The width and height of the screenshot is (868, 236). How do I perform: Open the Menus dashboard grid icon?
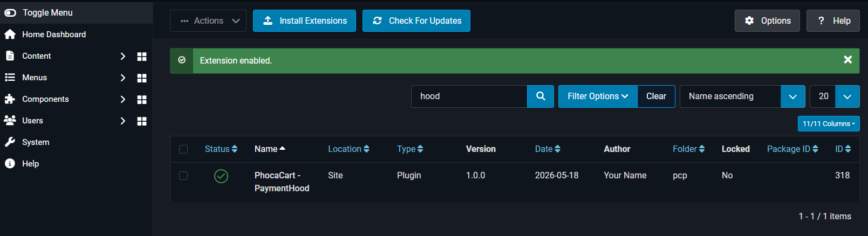click(x=142, y=78)
